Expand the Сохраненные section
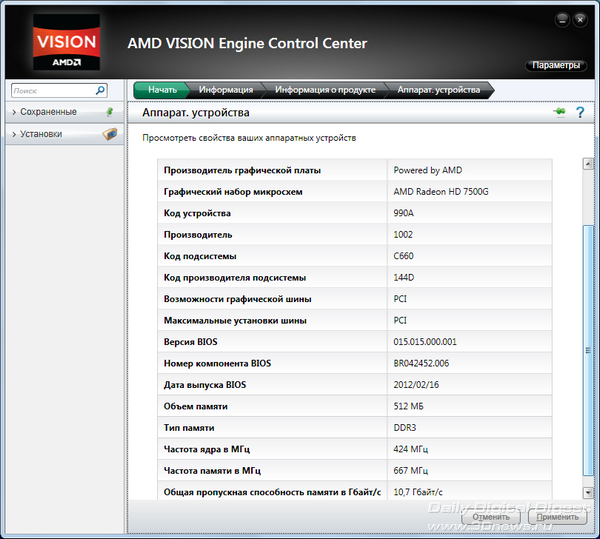The width and height of the screenshot is (600, 539). click(64, 112)
